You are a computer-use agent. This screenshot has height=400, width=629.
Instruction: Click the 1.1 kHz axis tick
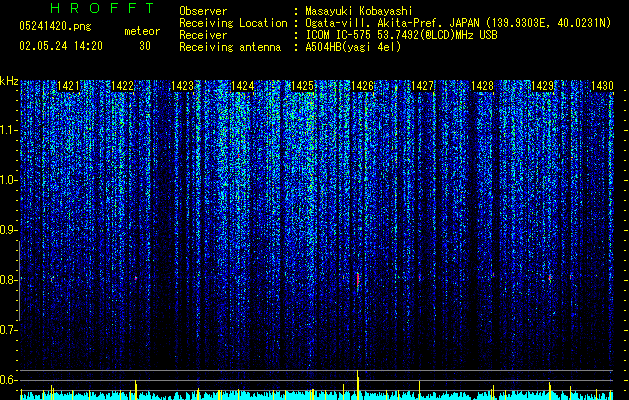(x=9, y=130)
